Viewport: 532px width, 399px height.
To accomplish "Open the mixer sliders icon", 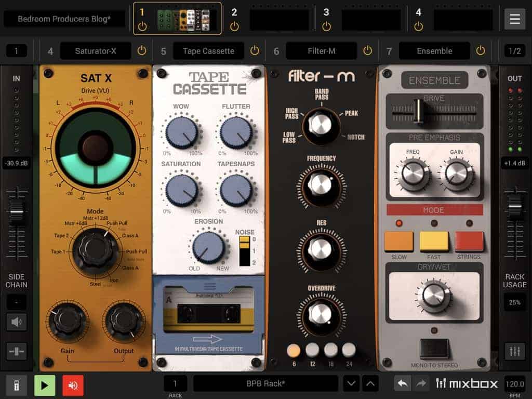I will tap(514, 351).
